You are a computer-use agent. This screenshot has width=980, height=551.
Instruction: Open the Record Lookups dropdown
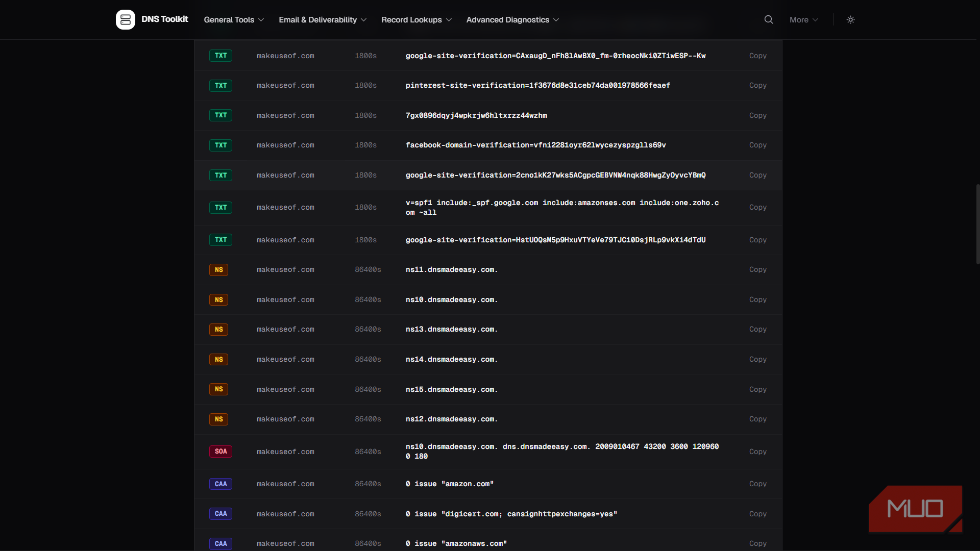[x=416, y=19]
